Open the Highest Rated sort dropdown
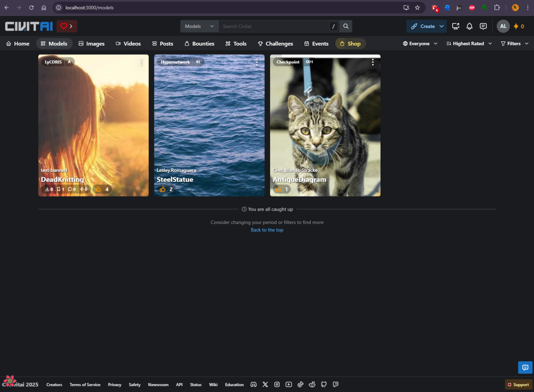The height and width of the screenshot is (392, 534). click(x=469, y=43)
